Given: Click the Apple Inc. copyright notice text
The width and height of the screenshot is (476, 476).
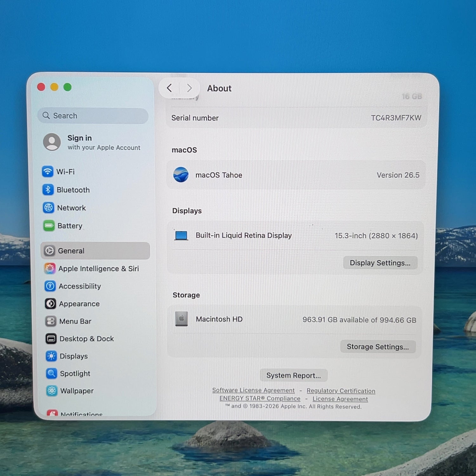Looking at the screenshot, I should click(293, 407).
